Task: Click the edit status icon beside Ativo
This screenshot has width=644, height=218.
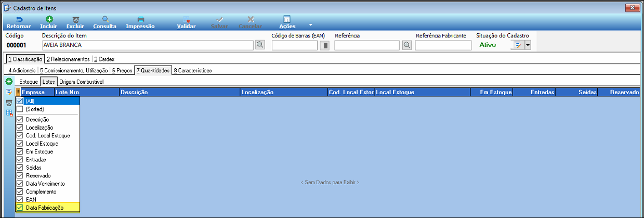Action: [x=518, y=45]
